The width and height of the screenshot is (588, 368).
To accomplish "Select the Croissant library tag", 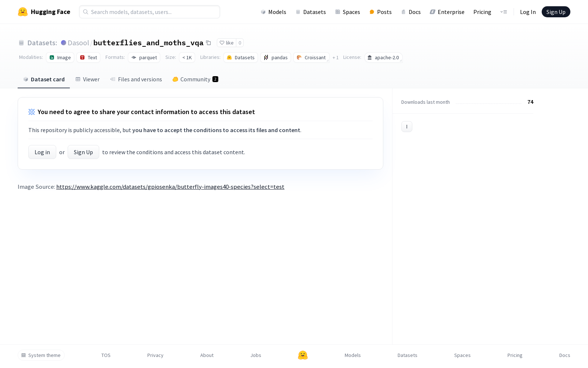I will coord(311,57).
